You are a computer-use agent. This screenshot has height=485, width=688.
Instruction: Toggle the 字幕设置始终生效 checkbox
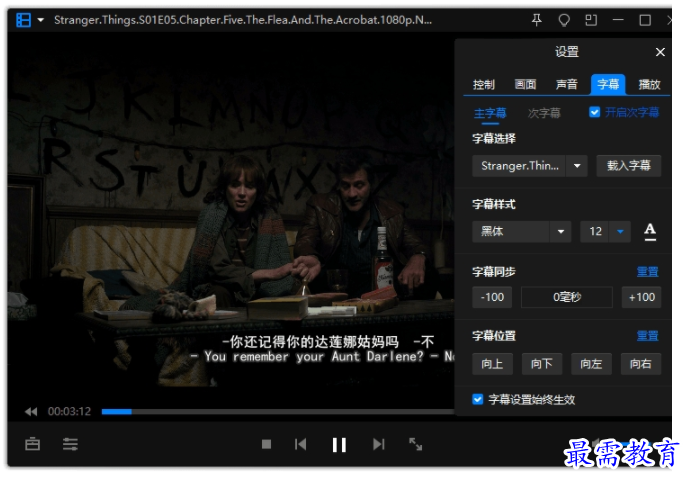[478, 399]
